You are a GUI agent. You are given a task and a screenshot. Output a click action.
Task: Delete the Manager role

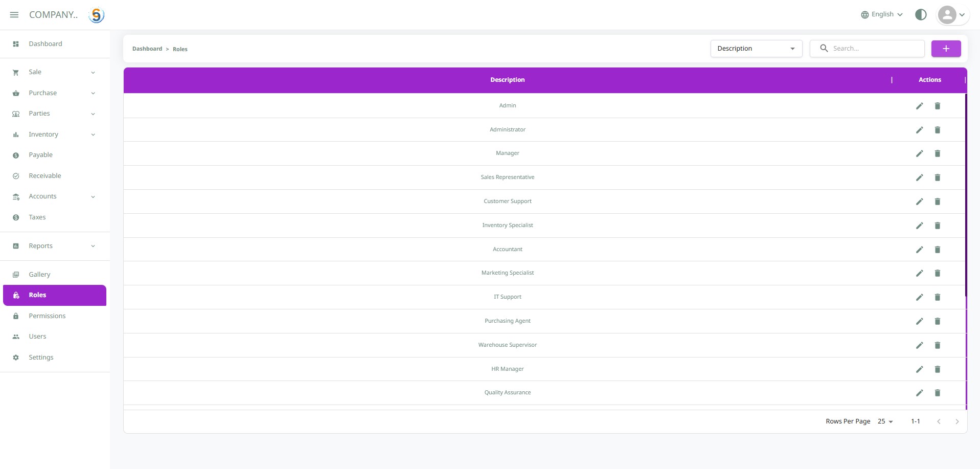(937, 153)
